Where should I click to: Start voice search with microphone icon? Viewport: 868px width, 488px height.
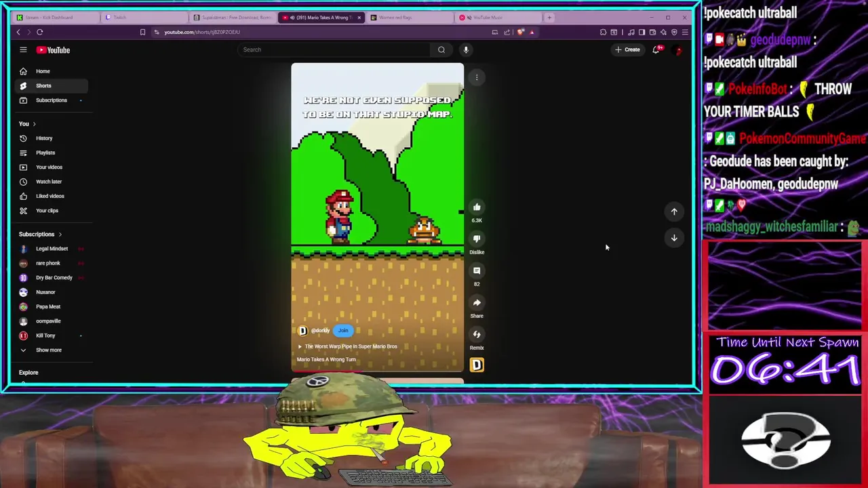coord(466,49)
